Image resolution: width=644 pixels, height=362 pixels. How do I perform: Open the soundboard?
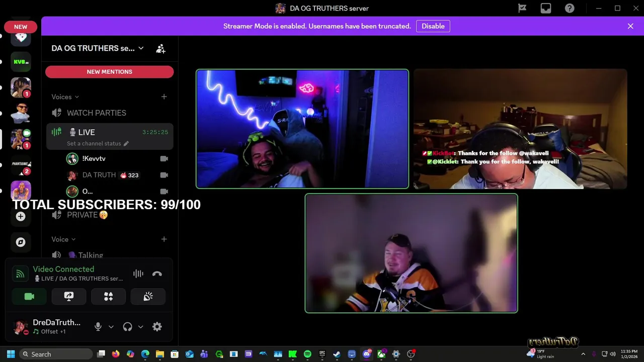[x=148, y=297]
